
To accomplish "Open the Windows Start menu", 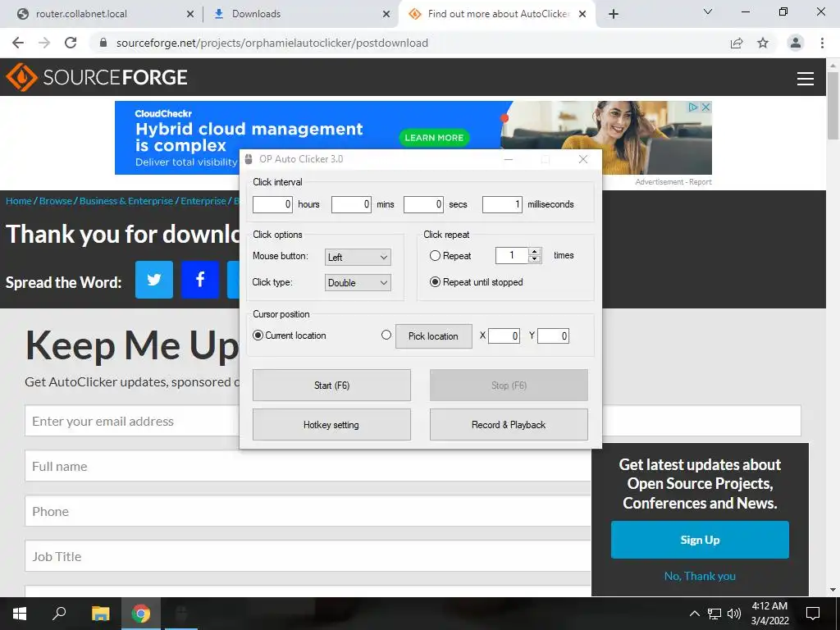I will (x=20, y=614).
